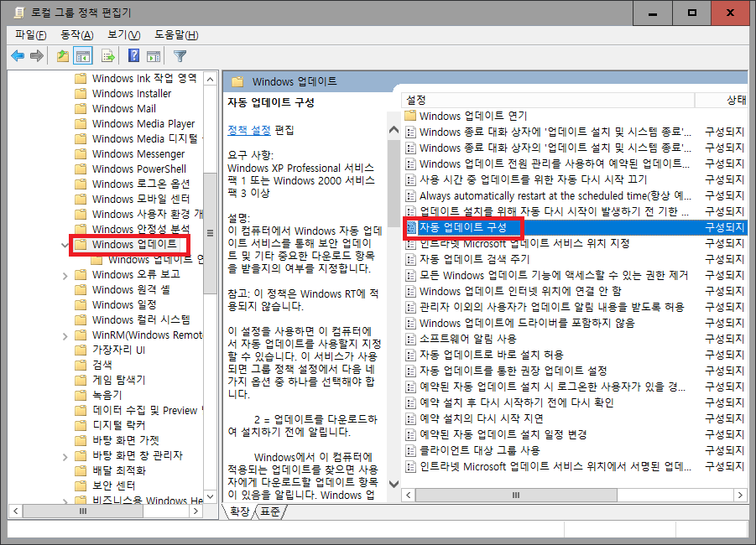The image size is (756, 545).
Task: Switch to the 표준 tab
Action: coord(270,511)
